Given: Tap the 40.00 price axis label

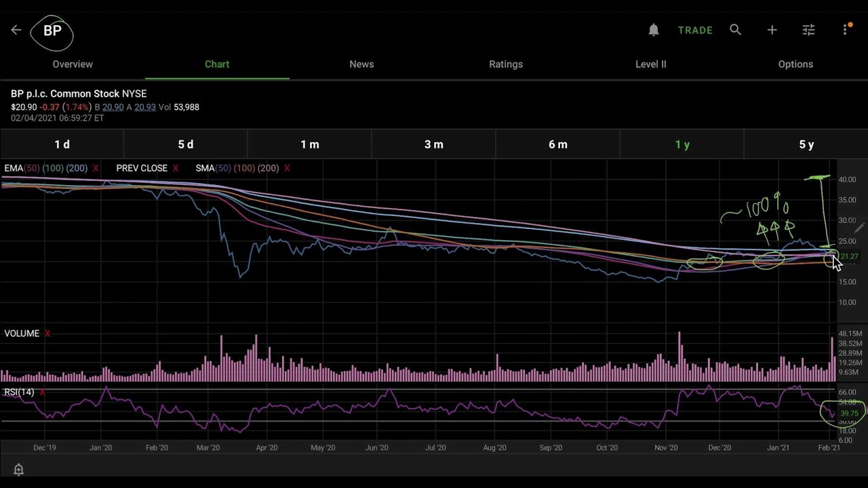Looking at the screenshot, I should pyautogui.click(x=847, y=180).
